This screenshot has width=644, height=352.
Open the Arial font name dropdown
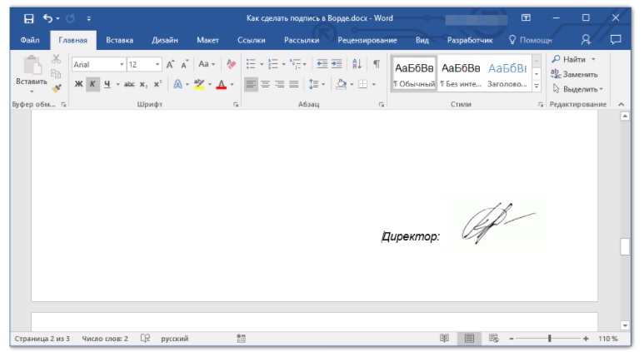coord(122,64)
